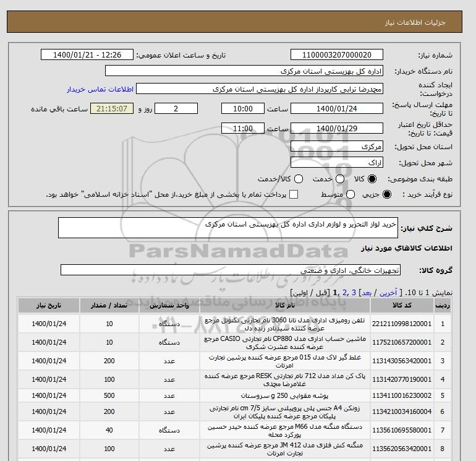Screen dimensions: 476x461
Task: Click the نام کالا column header
Action: pyautogui.click(x=285, y=306)
